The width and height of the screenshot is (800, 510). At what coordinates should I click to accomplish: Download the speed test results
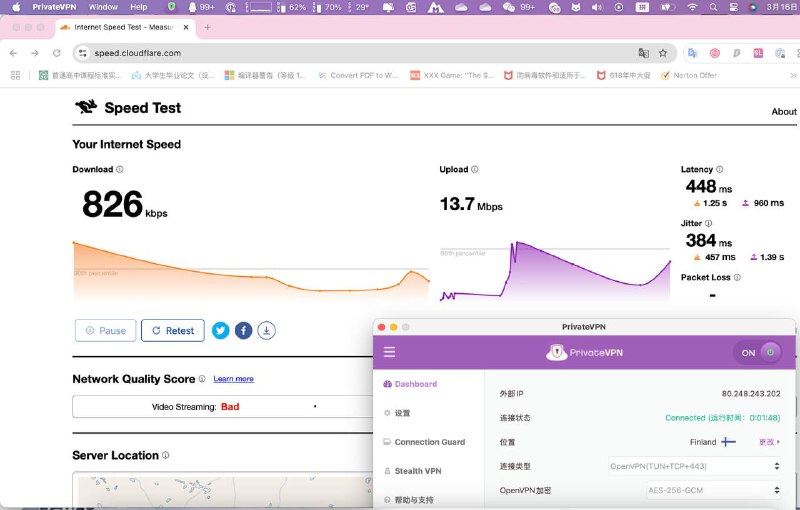tap(266, 330)
